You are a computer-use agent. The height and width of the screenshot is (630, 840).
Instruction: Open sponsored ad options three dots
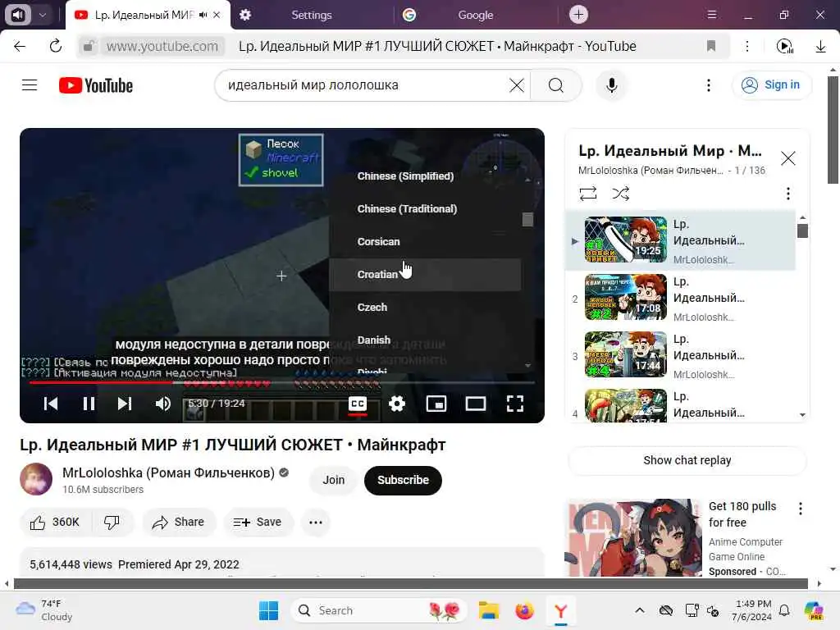800,509
